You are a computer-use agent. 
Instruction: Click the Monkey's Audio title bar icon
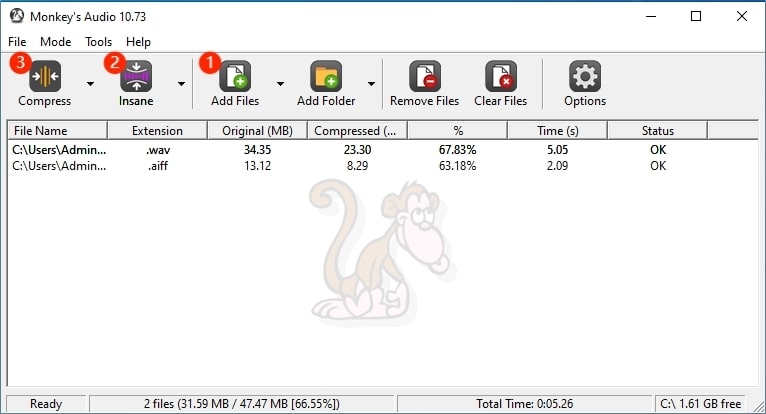pos(17,16)
